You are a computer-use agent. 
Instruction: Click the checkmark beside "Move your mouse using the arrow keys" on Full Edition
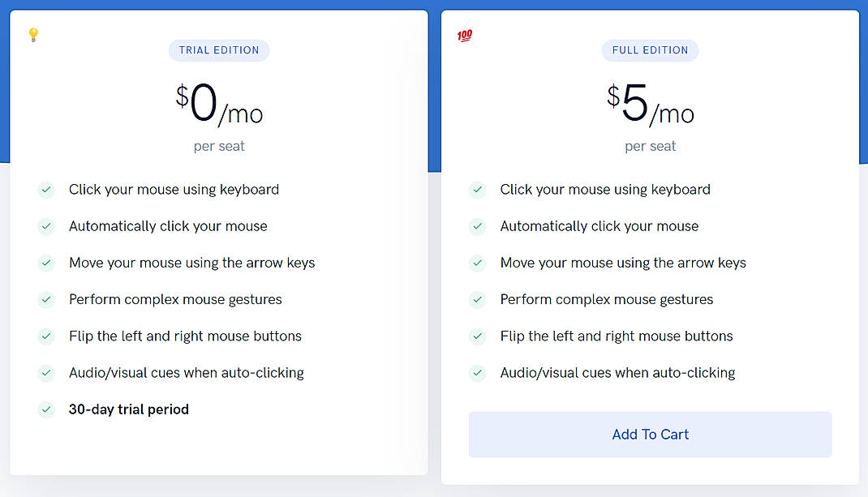coord(478,263)
